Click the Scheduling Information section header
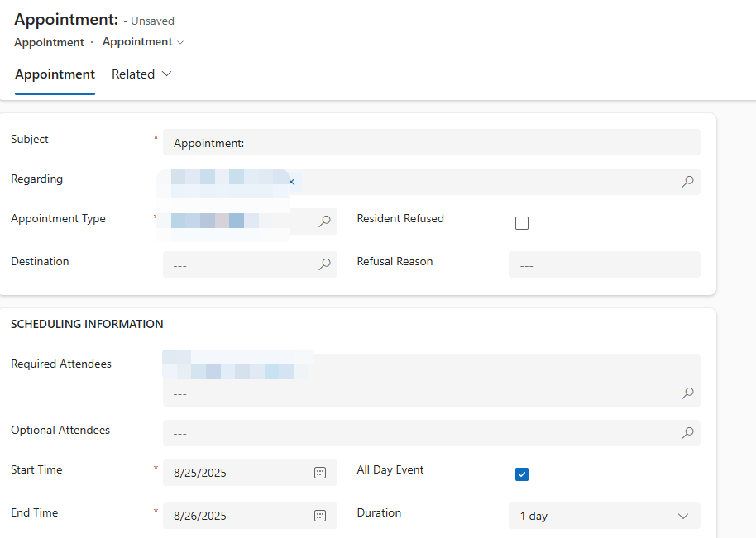 pos(87,324)
